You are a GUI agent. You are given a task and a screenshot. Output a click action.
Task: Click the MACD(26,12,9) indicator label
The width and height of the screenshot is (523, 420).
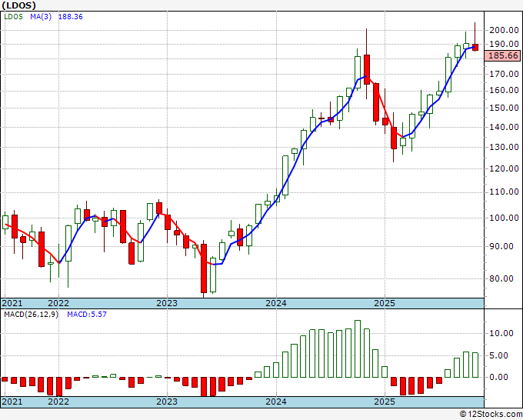[31, 315]
